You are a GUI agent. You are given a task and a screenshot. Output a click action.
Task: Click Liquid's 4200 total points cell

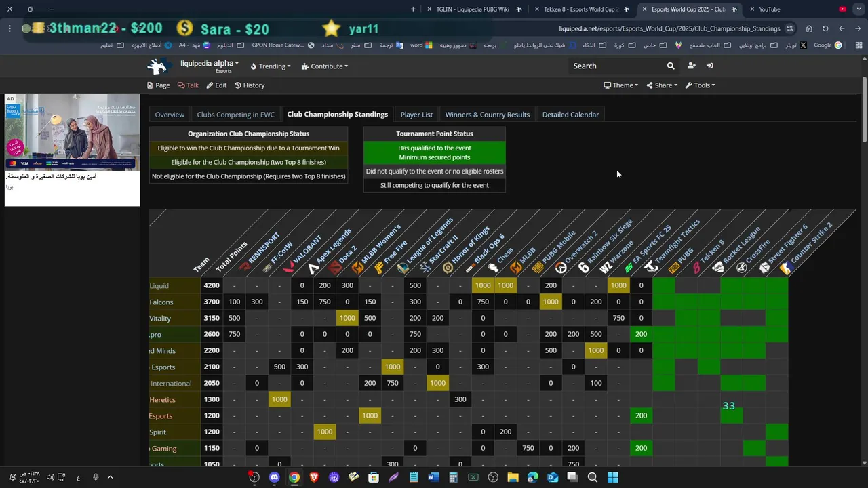(x=212, y=286)
